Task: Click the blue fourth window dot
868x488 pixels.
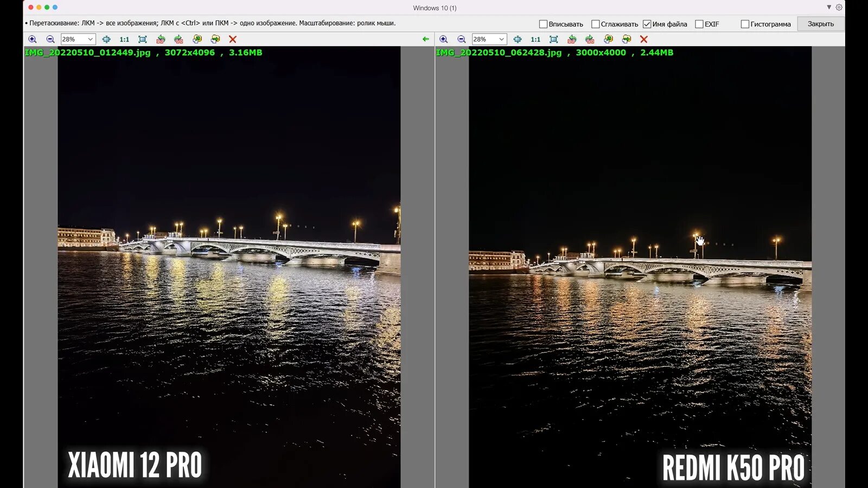Action: coord(55,7)
